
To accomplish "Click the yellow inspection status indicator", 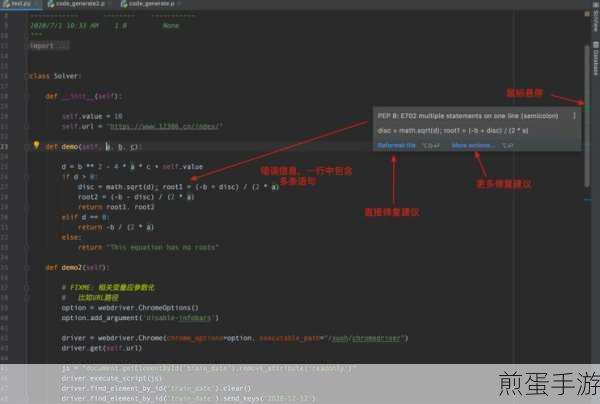I will 587,14.
